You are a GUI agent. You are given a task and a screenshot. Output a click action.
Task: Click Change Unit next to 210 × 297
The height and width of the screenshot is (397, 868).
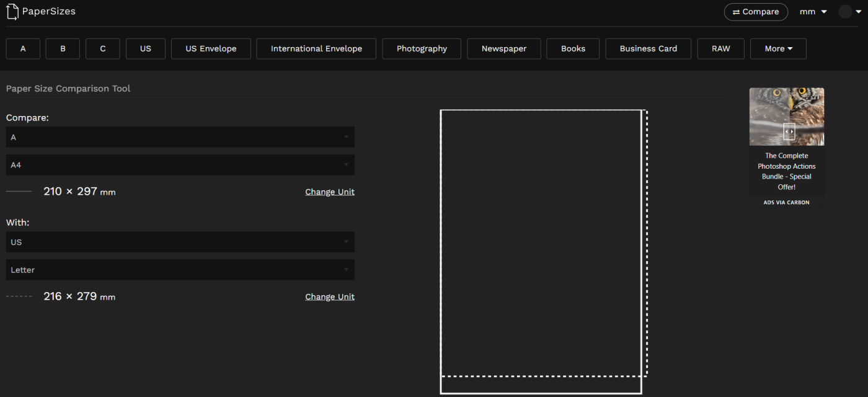[x=330, y=192]
